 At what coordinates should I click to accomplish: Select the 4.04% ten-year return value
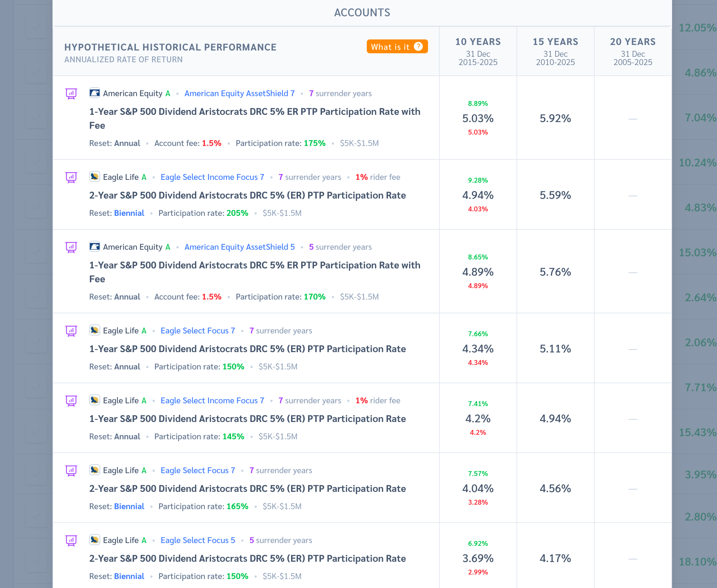tap(478, 488)
